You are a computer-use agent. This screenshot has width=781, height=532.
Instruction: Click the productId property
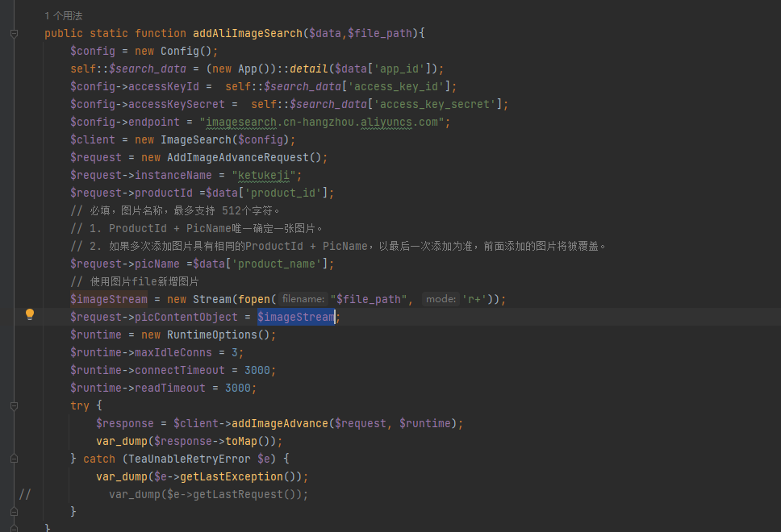(x=163, y=193)
